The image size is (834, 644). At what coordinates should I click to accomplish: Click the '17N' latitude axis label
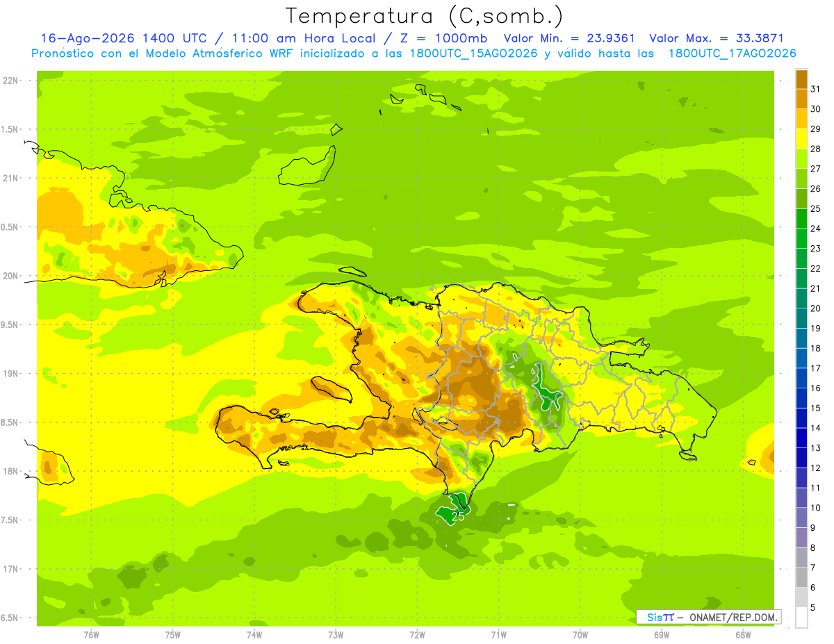point(12,569)
